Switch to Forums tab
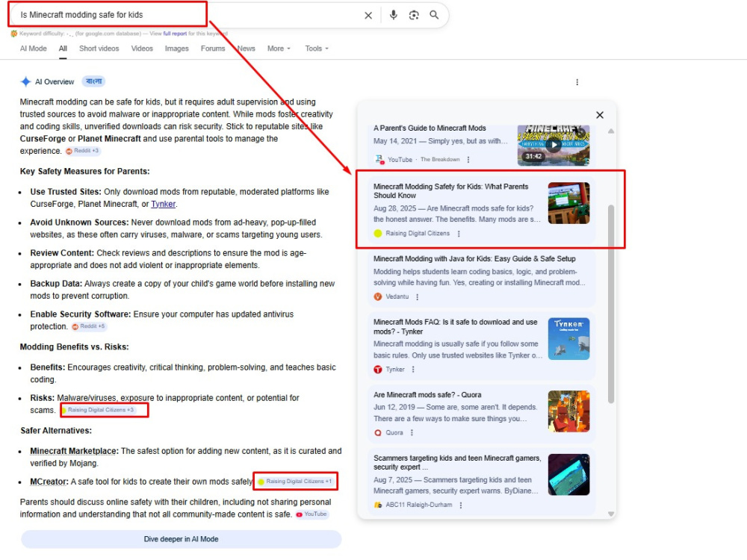747x560 pixels. click(213, 49)
